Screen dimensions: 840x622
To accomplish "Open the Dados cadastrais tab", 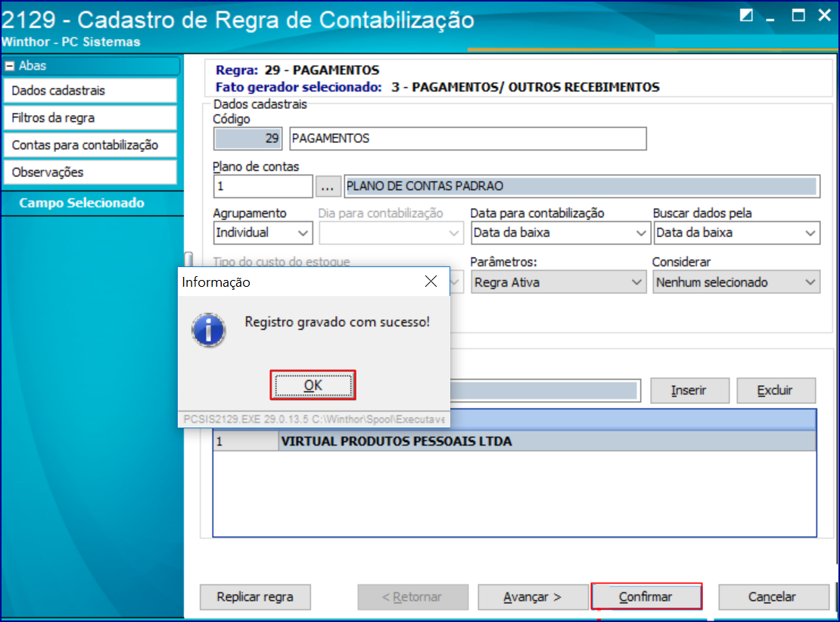I will pyautogui.click(x=90, y=91).
